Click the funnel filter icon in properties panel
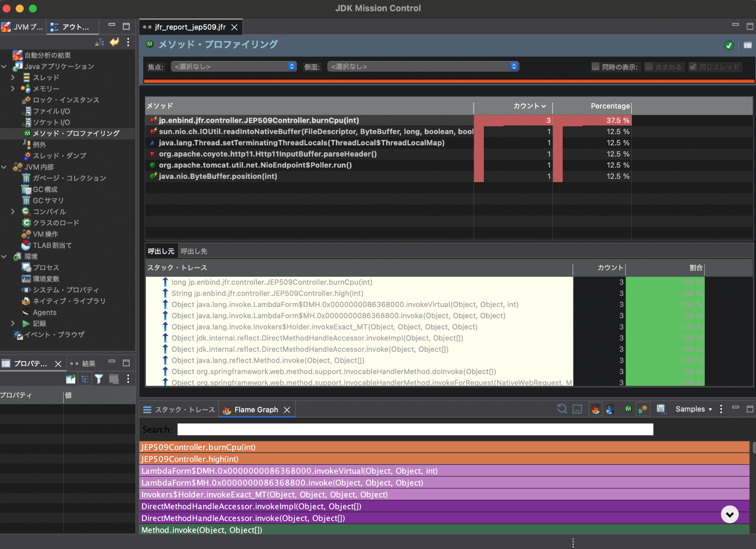 99,379
